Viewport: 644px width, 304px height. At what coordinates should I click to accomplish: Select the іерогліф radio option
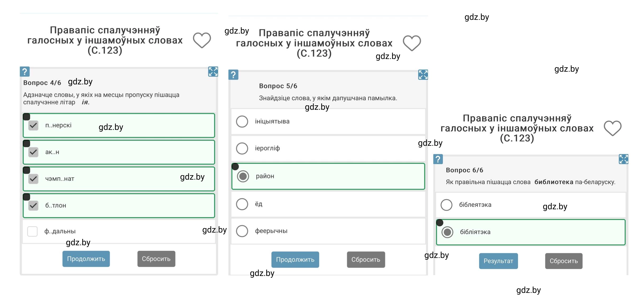coord(242,148)
